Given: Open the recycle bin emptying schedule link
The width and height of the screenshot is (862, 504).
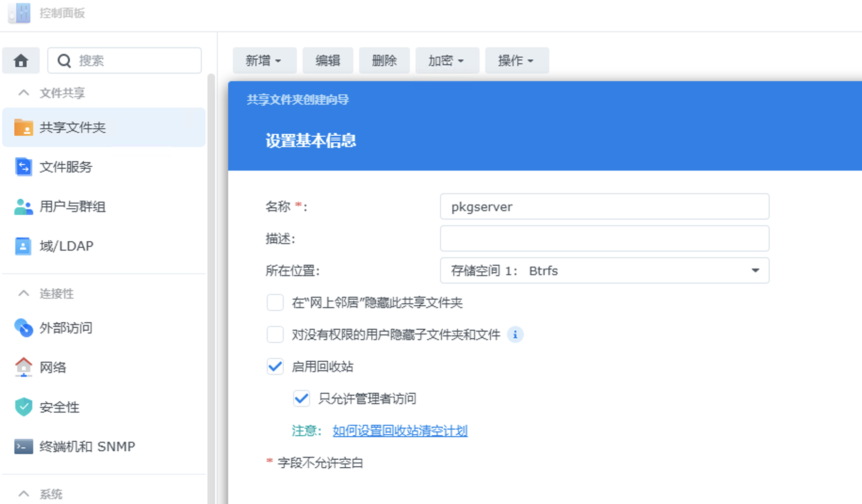Looking at the screenshot, I should [x=400, y=431].
